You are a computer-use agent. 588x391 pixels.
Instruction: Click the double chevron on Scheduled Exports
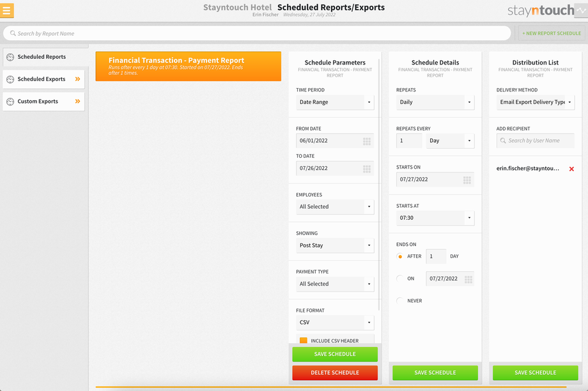click(x=77, y=79)
